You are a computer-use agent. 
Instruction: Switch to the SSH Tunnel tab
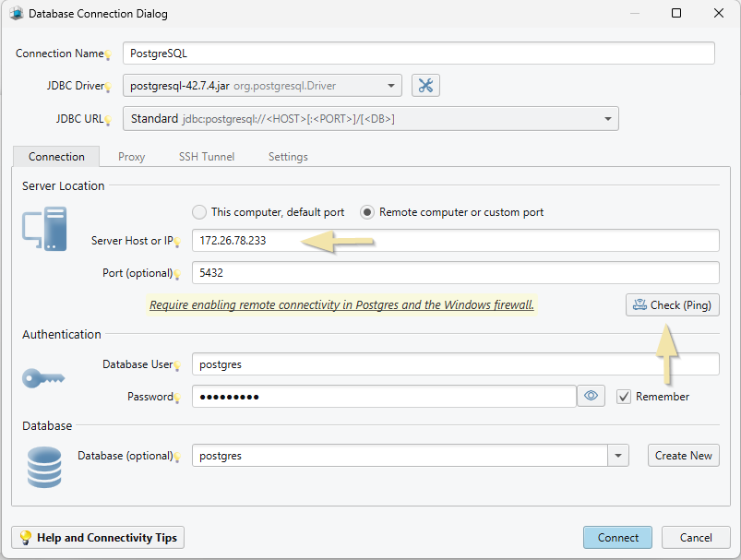click(206, 157)
